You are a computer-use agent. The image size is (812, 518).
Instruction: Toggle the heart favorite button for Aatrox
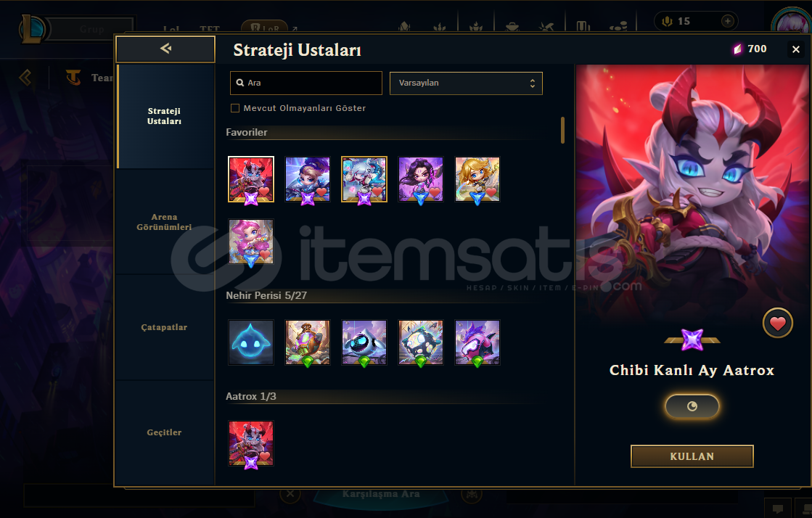[x=777, y=324]
